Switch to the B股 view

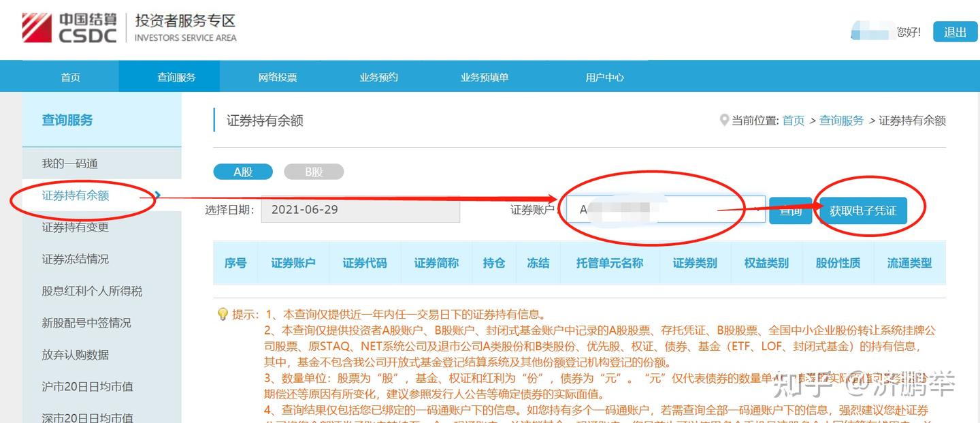[314, 172]
